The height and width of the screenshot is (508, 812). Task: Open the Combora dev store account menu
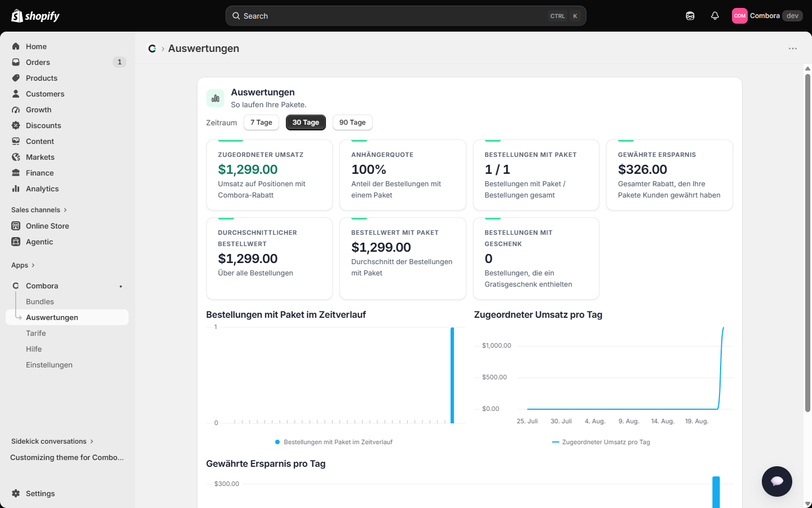click(x=767, y=16)
